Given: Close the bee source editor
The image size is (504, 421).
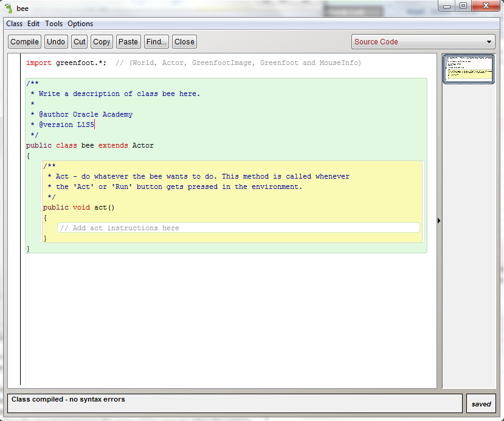Looking at the screenshot, I should pos(184,41).
